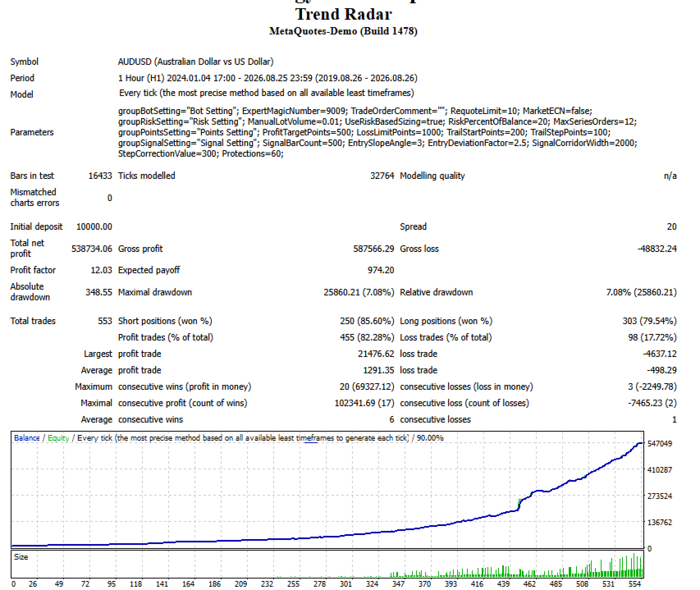Click Absolute drawdown value 348.55
The image size is (700, 590).
coord(98,292)
